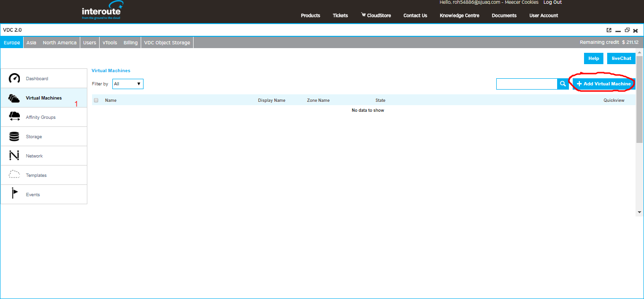Click the magnifier search button
Viewport: 644px width, 299px height.
pyautogui.click(x=563, y=84)
